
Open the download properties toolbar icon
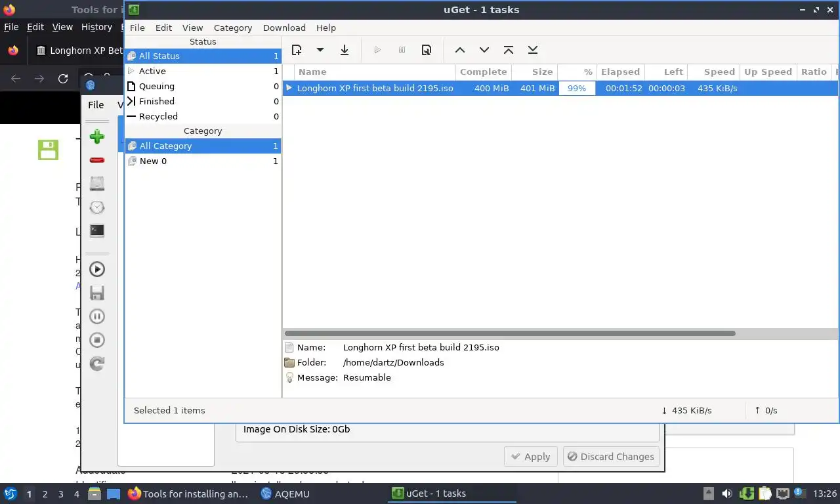[427, 50]
